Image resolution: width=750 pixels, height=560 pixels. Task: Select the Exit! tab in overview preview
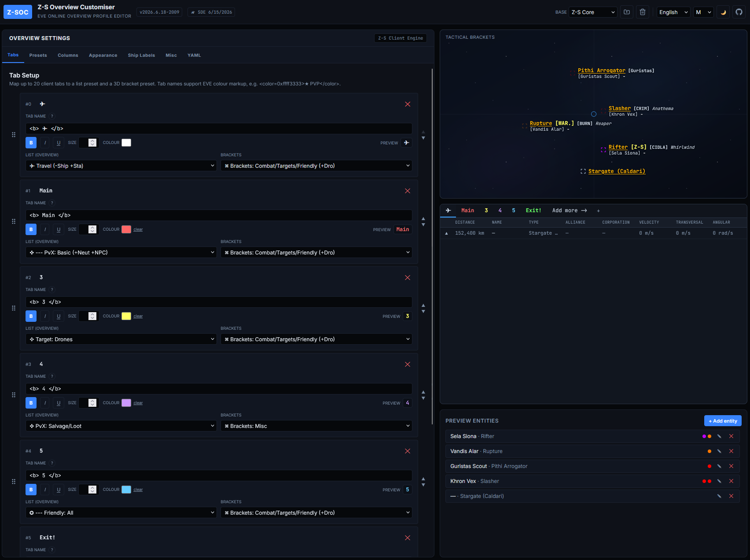tap(533, 210)
